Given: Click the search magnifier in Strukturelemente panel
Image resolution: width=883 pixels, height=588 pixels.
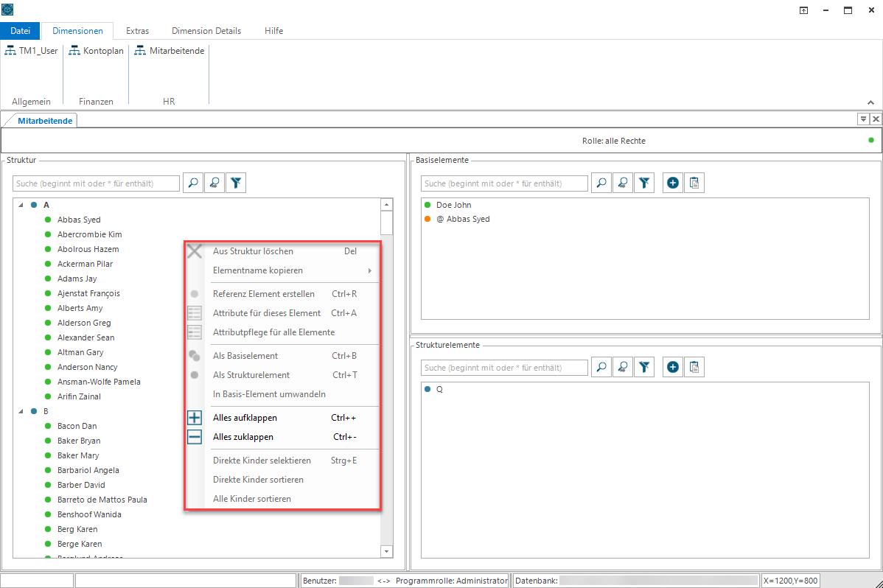Looking at the screenshot, I should click(x=601, y=367).
